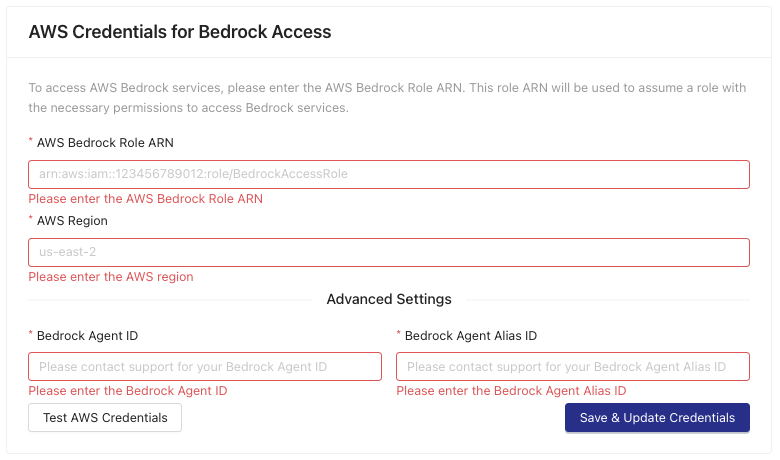Click the required asterisk before Bedrock Agent Alias ID
Screen dimensions: 780x460
pos(398,333)
